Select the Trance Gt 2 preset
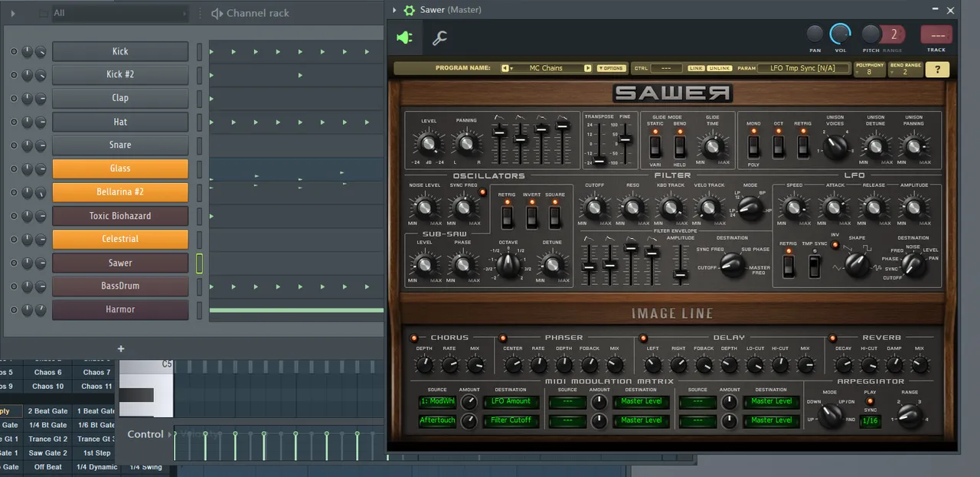980x477 pixels. (x=48, y=439)
